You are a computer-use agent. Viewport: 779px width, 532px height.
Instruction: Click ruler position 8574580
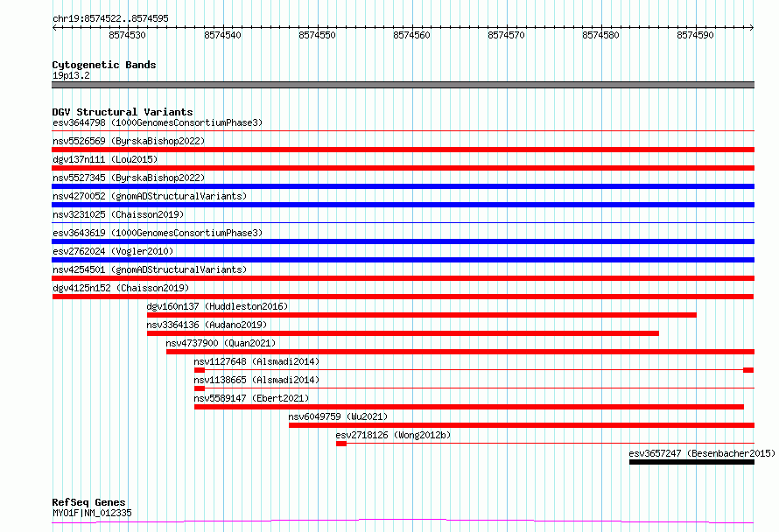pos(600,35)
